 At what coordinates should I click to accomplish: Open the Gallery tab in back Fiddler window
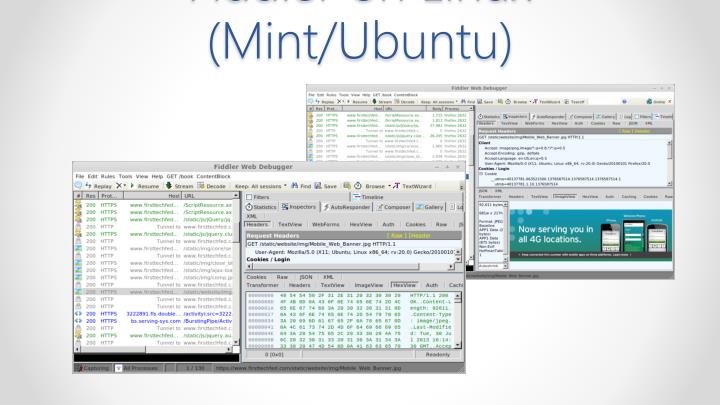tap(606, 117)
